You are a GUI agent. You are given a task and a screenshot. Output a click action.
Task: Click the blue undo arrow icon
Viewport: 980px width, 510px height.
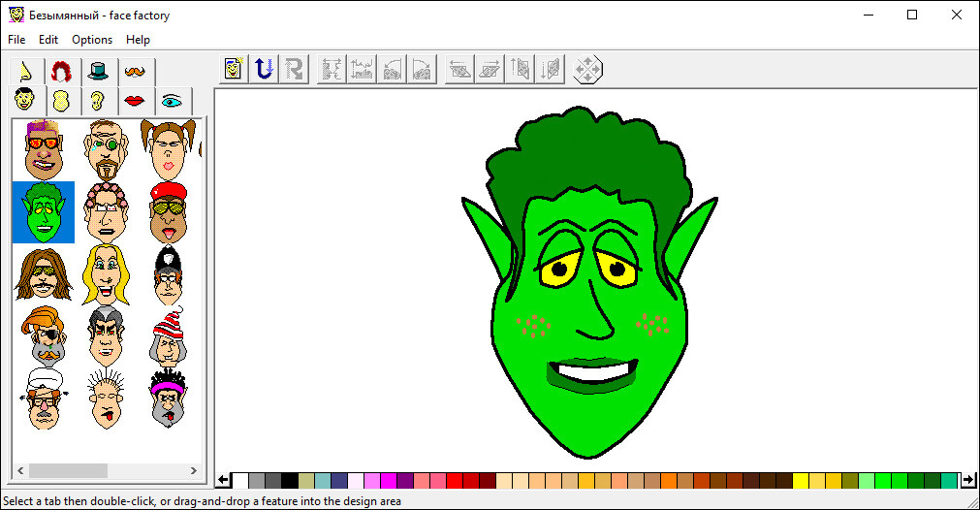tap(263, 69)
